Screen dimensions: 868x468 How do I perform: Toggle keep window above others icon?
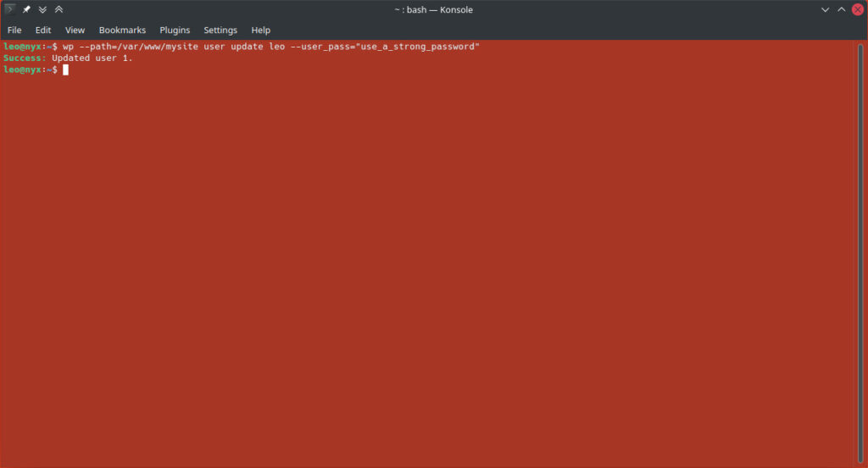click(58, 9)
